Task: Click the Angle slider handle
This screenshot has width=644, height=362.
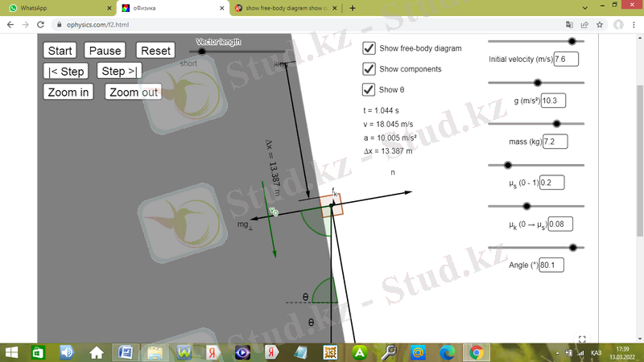Action: pos(572,248)
